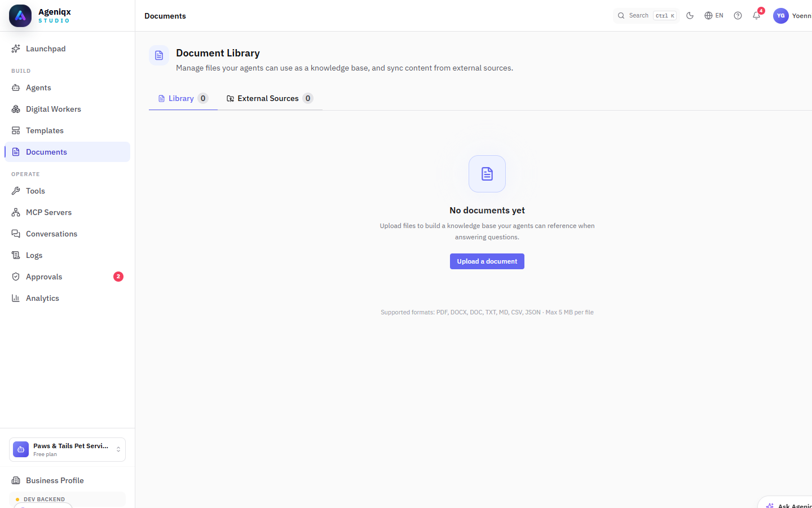Click the Library tab document icon
This screenshot has width=812, height=508.
161,98
